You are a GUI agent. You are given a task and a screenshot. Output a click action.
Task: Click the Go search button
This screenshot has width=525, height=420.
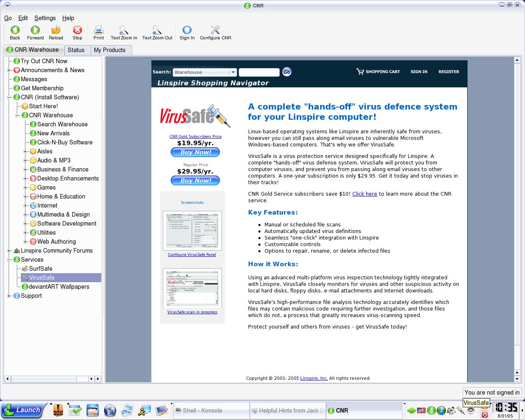287,72
